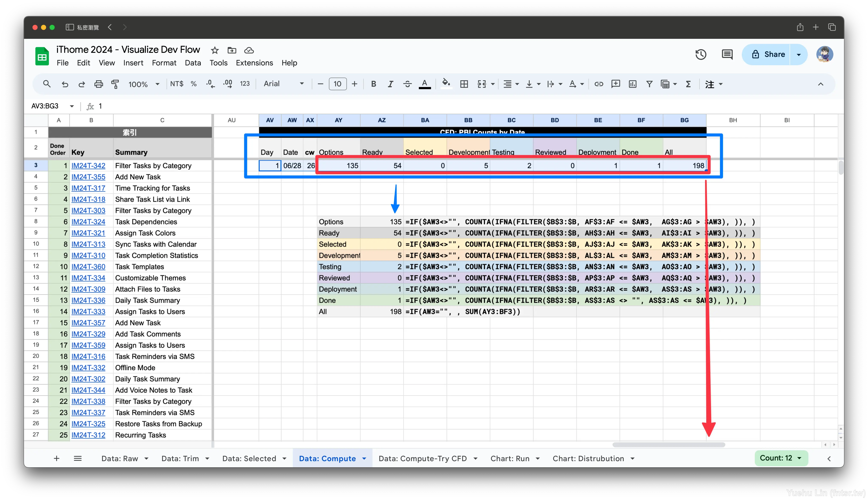Toggle italic formatting

click(390, 84)
